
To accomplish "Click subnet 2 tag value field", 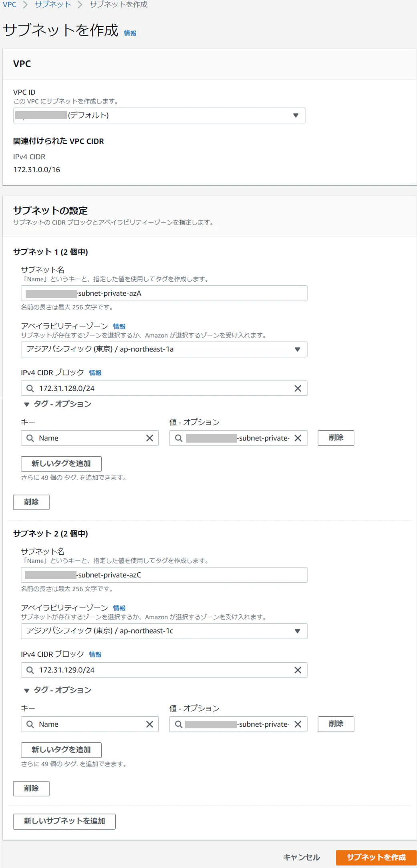I will [238, 724].
